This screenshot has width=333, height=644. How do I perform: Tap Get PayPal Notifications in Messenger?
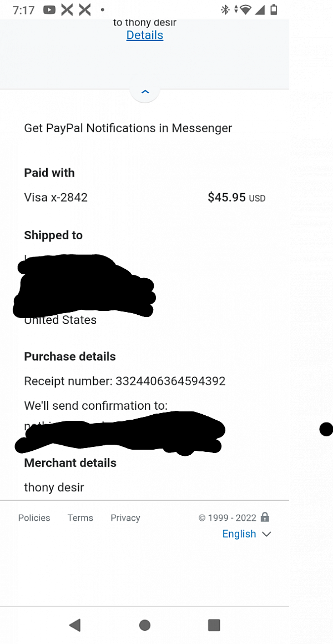(128, 128)
